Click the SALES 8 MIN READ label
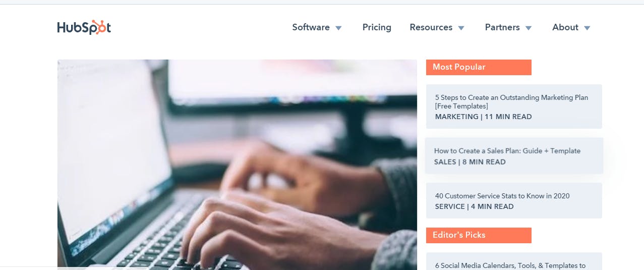This screenshot has width=644, height=270. [x=470, y=162]
